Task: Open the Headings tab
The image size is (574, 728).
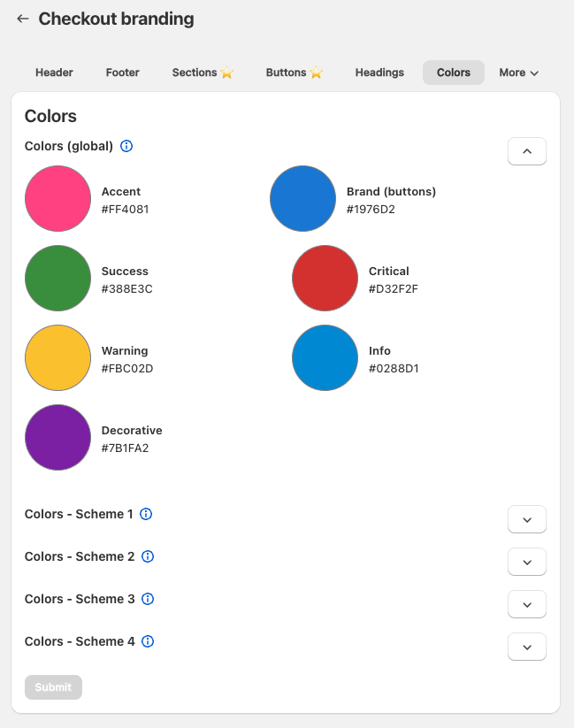Action: pos(379,73)
